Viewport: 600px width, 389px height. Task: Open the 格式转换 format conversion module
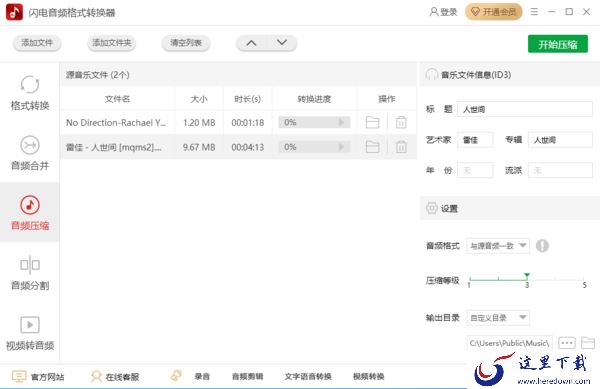pos(30,93)
